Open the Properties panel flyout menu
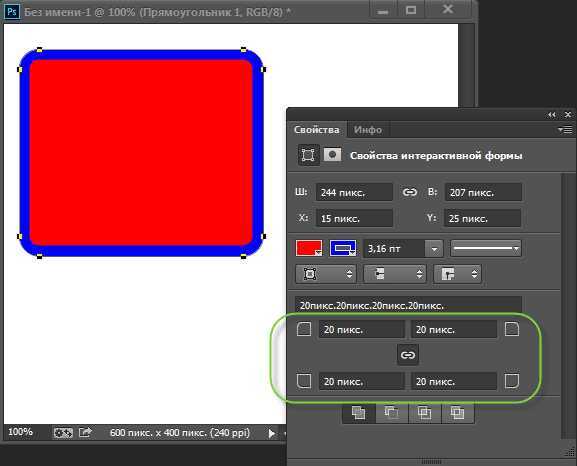Viewport: 577px width, 466px height. pos(565,130)
